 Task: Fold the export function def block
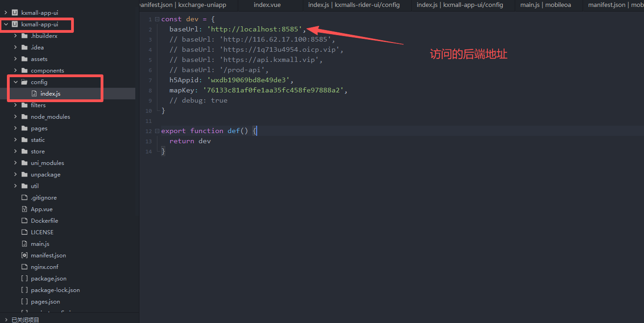coord(157,131)
